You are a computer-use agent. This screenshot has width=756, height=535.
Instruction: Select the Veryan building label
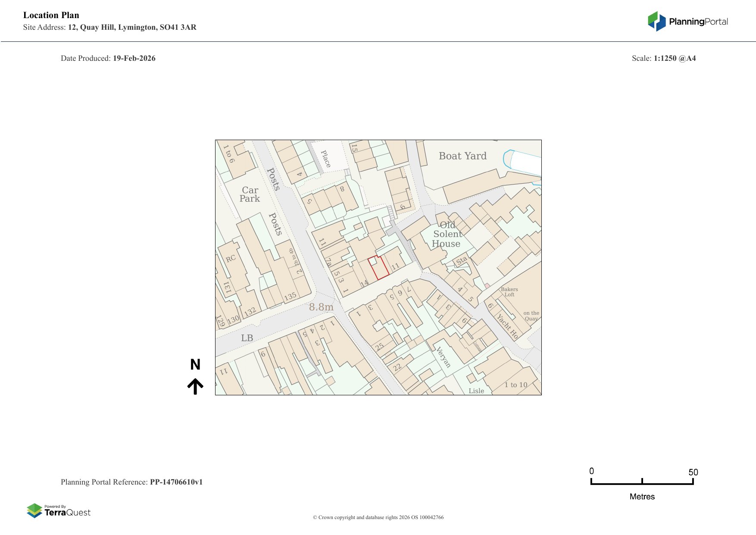click(444, 357)
